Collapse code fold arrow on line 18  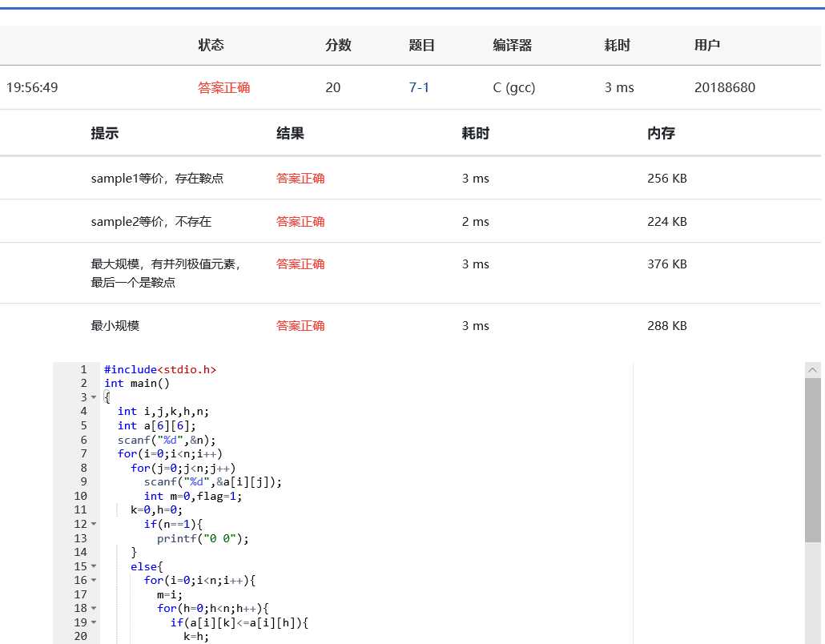tap(94, 608)
